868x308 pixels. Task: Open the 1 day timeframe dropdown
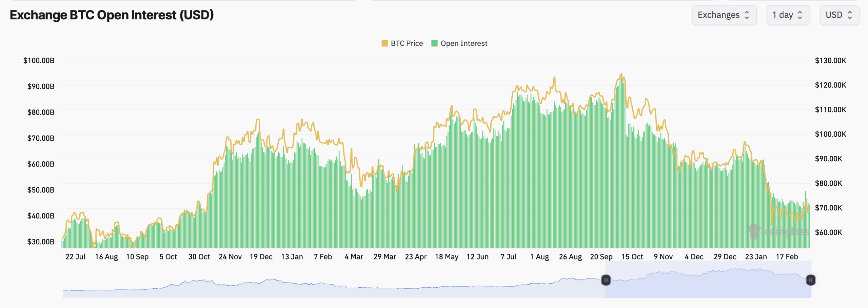787,15
